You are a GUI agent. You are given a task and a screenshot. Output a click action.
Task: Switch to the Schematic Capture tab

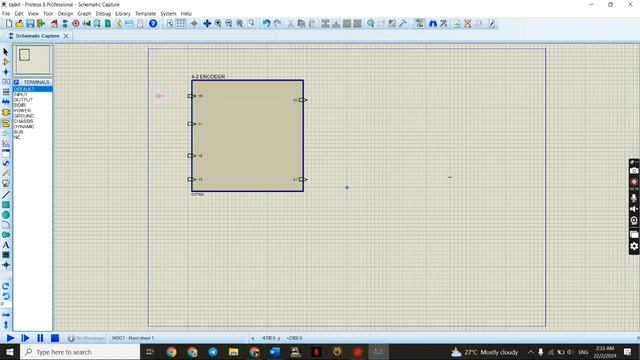[37, 36]
